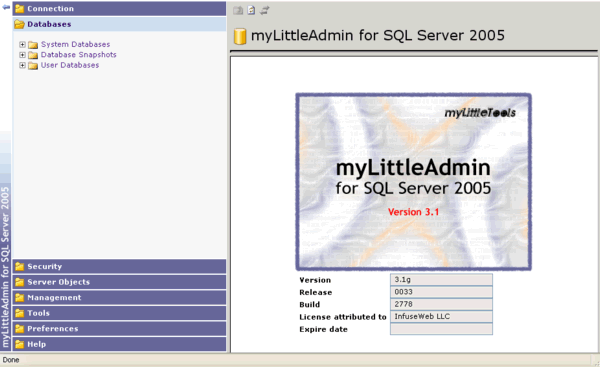Open the Database Snapshots link
The width and height of the screenshot is (600, 367).
pos(78,55)
